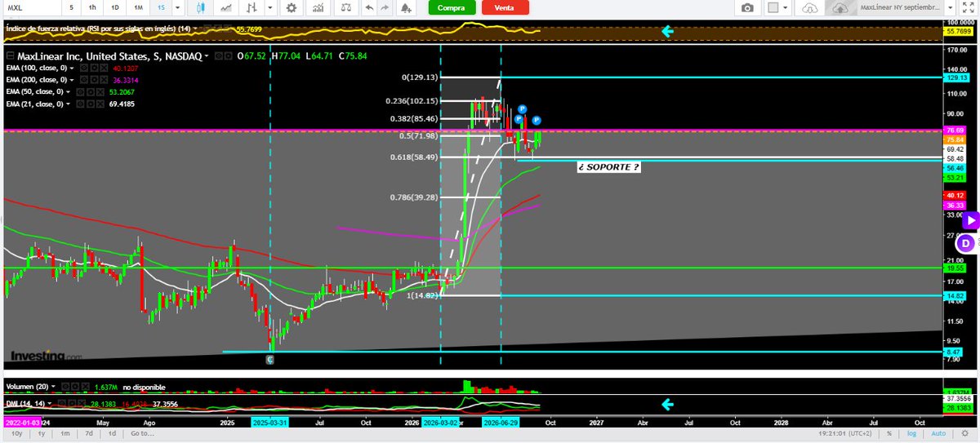
Task: Open the layout selector dropdown arrow
Action: coord(786,7)
